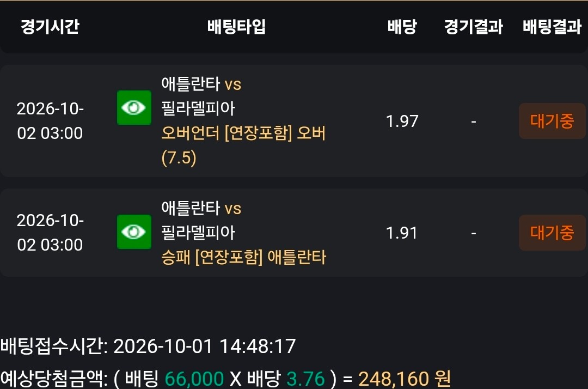Click the 1.97 odds value
Image resolution: width=588 pixels, height=389 pixels.
point(402,121)
